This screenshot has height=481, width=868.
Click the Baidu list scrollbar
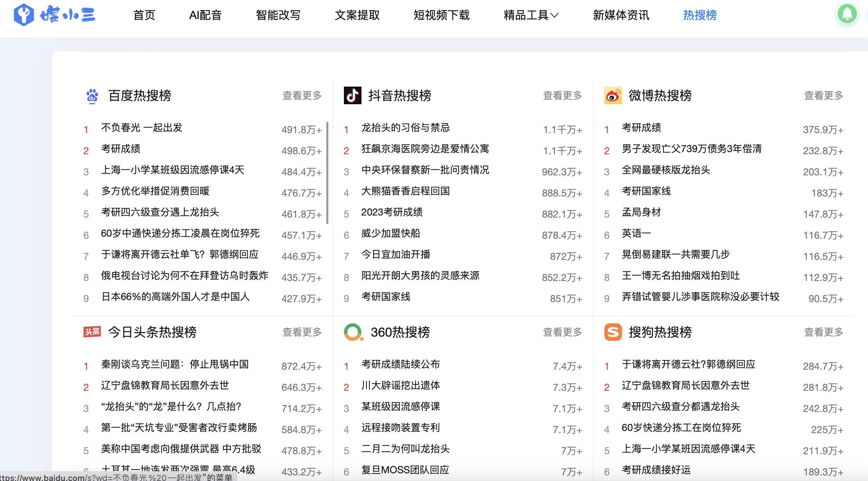click(x=327, y=173)
